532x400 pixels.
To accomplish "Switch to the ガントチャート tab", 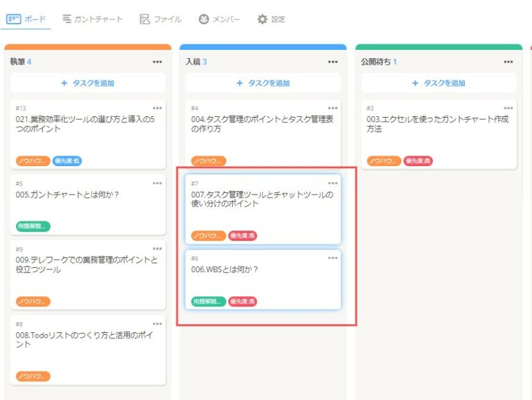I will click(92, 19).
